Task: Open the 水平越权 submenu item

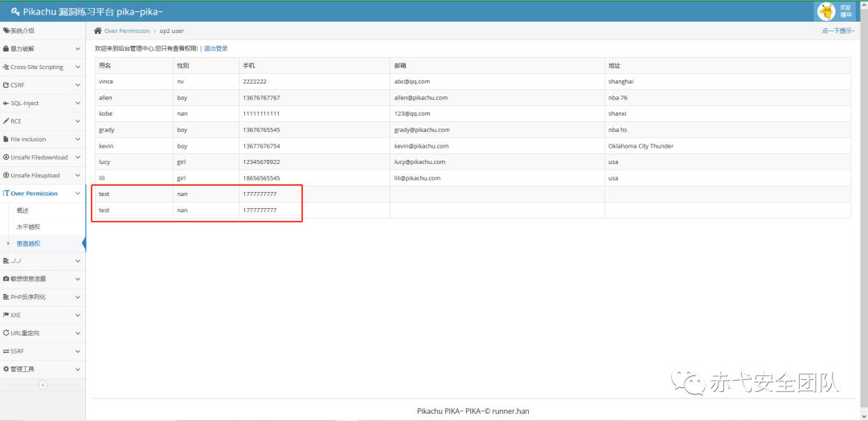Action: [28, 227]
